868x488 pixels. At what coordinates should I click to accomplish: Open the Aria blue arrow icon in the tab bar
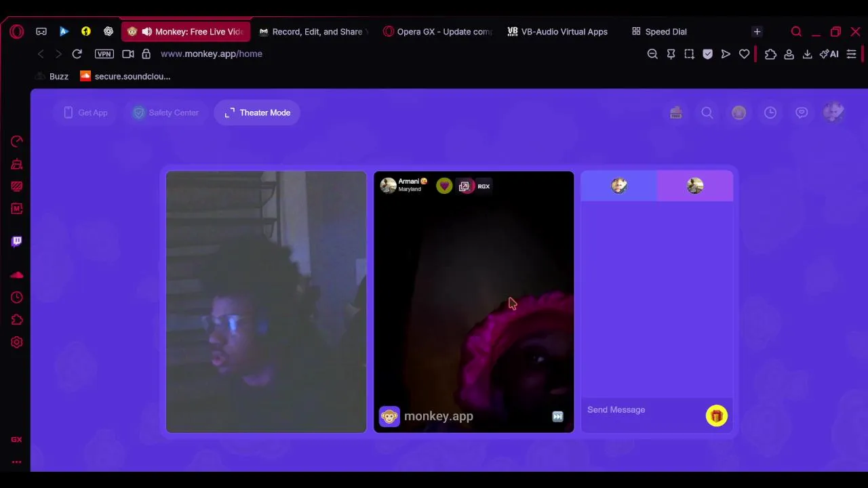point(64,31)
